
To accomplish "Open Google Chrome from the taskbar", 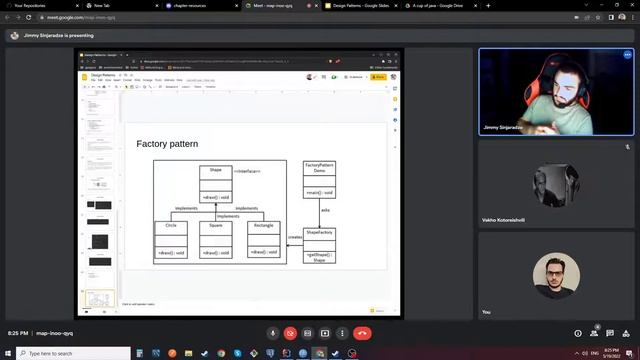I will coord(221,353).
